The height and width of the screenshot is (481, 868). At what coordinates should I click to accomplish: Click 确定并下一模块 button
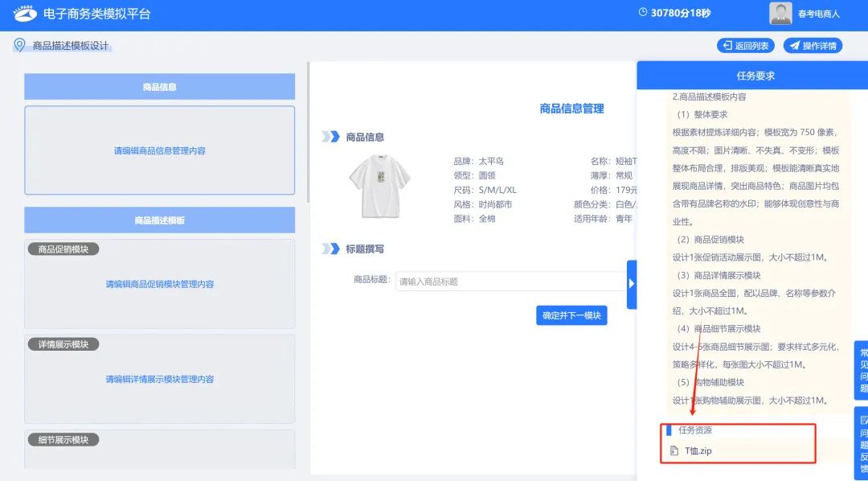tap(571, 315)
